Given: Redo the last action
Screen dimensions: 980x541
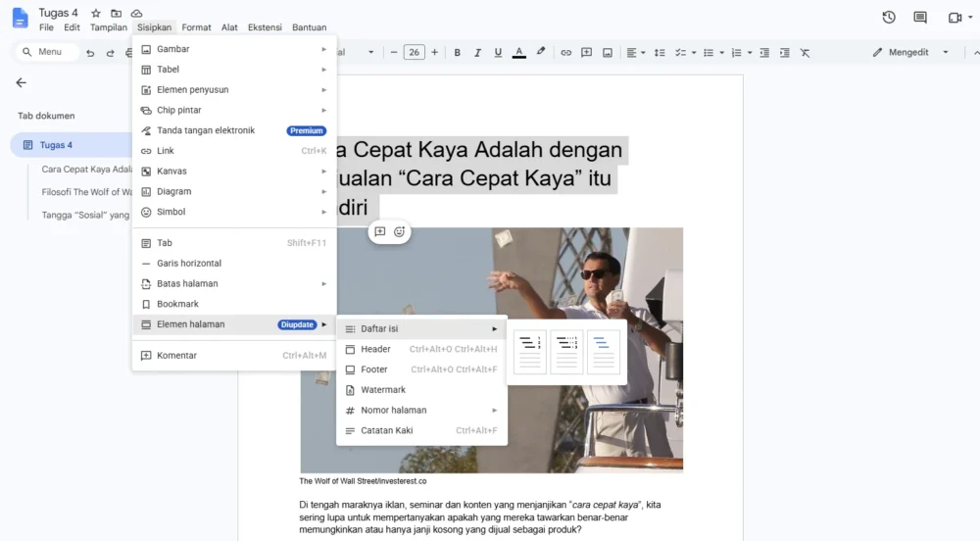Looking at the screenshot, I should 110,53.
